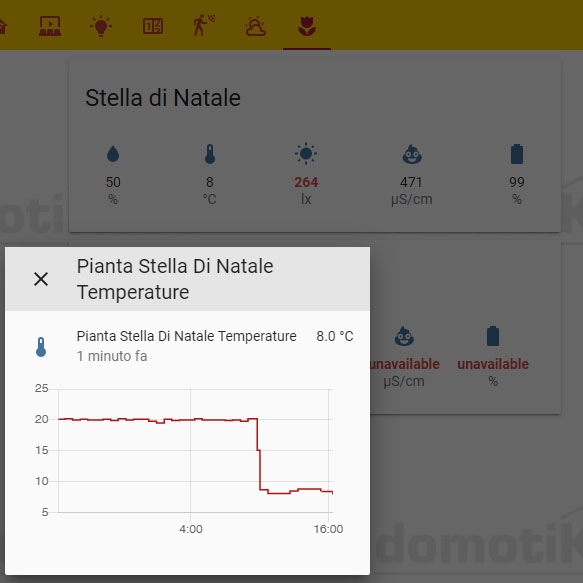Viewport: 583px width, 583px height.
Task: Click the unavailable conductivity icon in second card
Action: click(404, 336)
